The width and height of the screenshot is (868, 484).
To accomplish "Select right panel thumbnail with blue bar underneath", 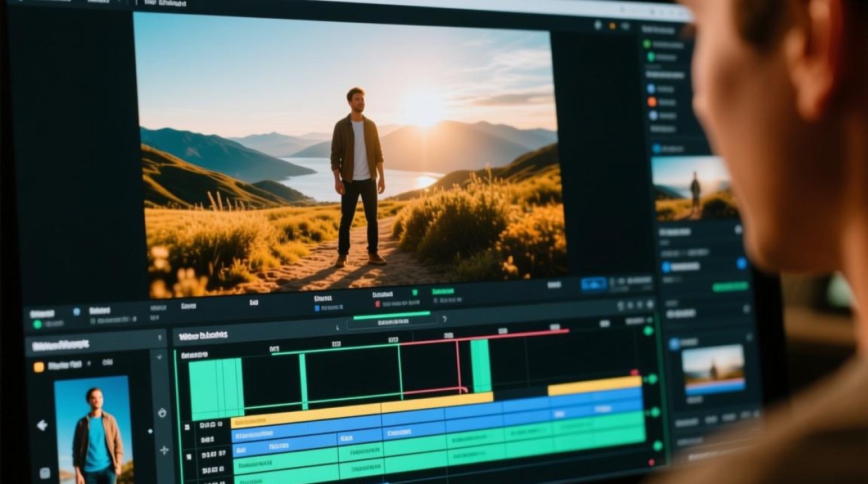I will point(713,369).
